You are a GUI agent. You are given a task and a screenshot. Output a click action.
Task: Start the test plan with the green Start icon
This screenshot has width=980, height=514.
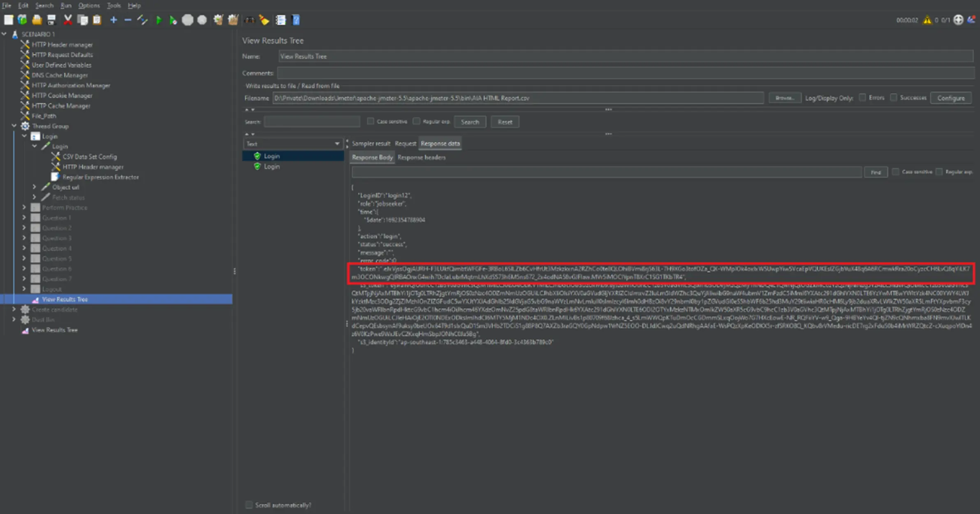pos(160,19)
